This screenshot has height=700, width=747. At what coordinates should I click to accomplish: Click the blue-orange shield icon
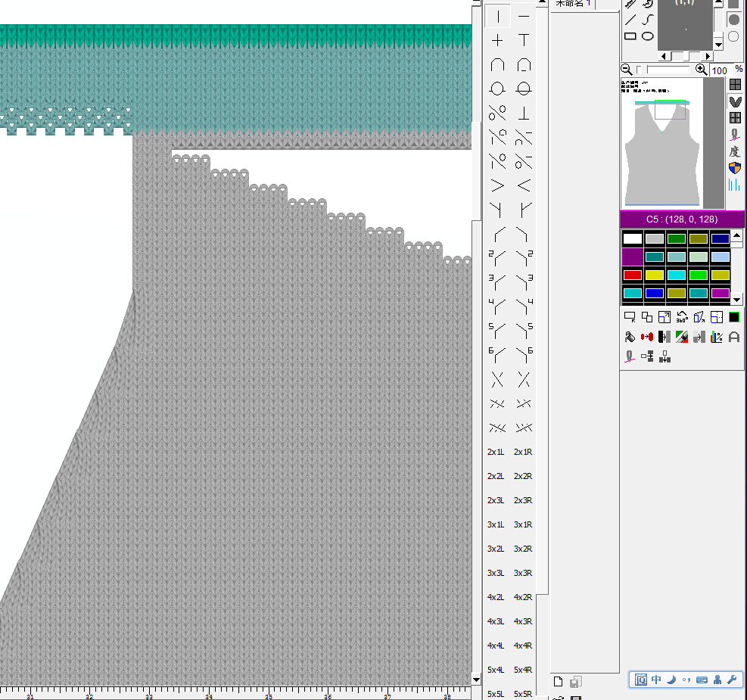click(735, 168)
